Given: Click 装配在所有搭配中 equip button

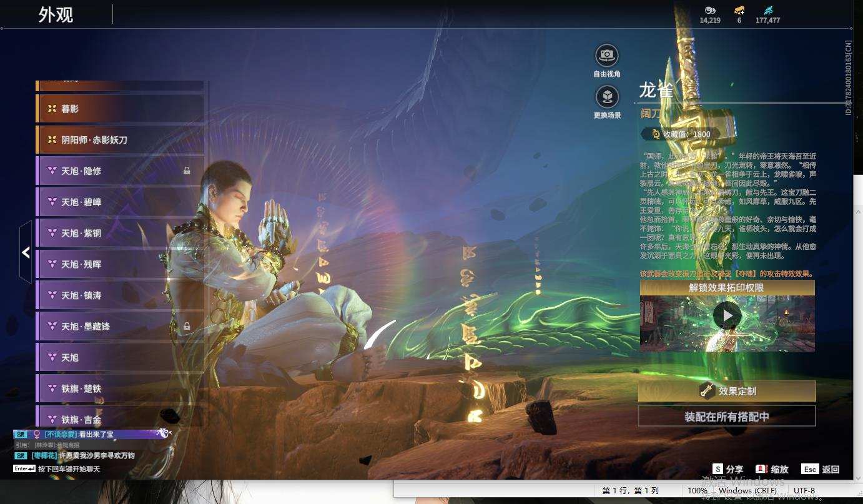Looking at the screenshot, I should 727,417.
